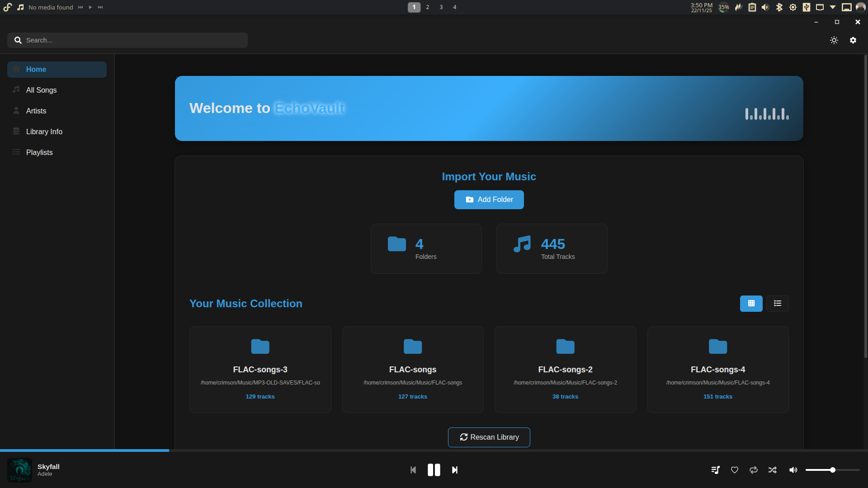Screen dimensions: 868x488
Task: Click Rescan Library button
Action: coord(489,437)
